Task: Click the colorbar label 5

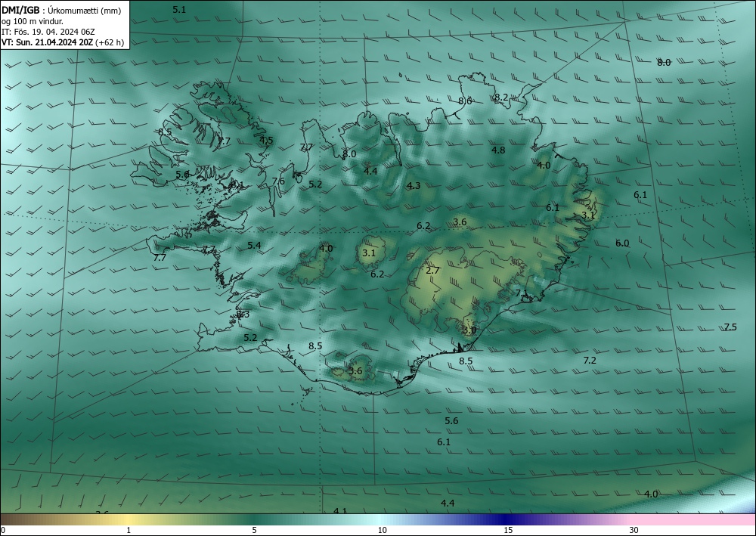Action: pos(254,530)
